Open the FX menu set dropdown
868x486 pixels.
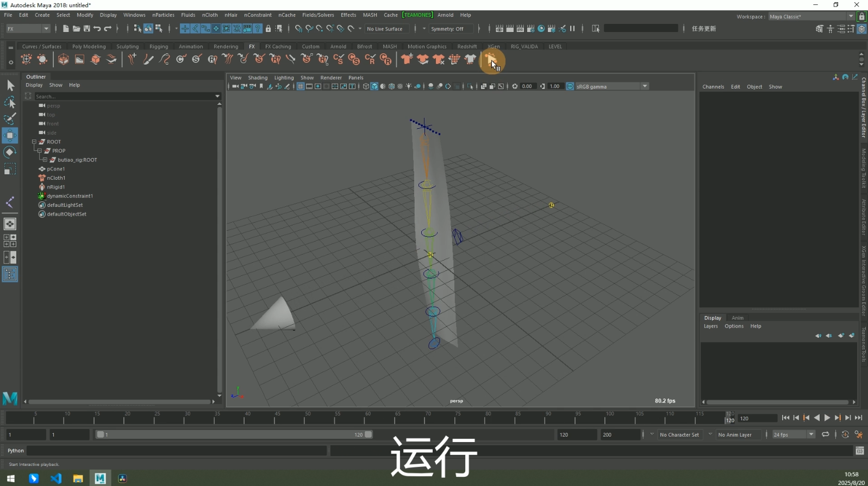27,29
